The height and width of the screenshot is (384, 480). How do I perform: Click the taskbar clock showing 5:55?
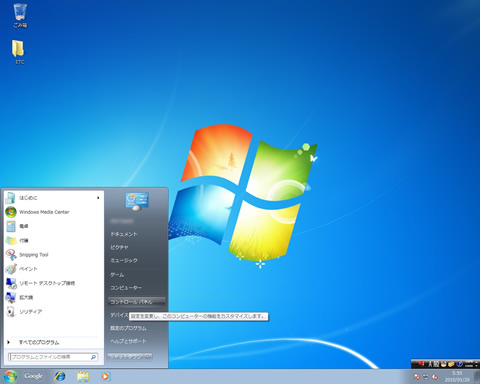457,377
